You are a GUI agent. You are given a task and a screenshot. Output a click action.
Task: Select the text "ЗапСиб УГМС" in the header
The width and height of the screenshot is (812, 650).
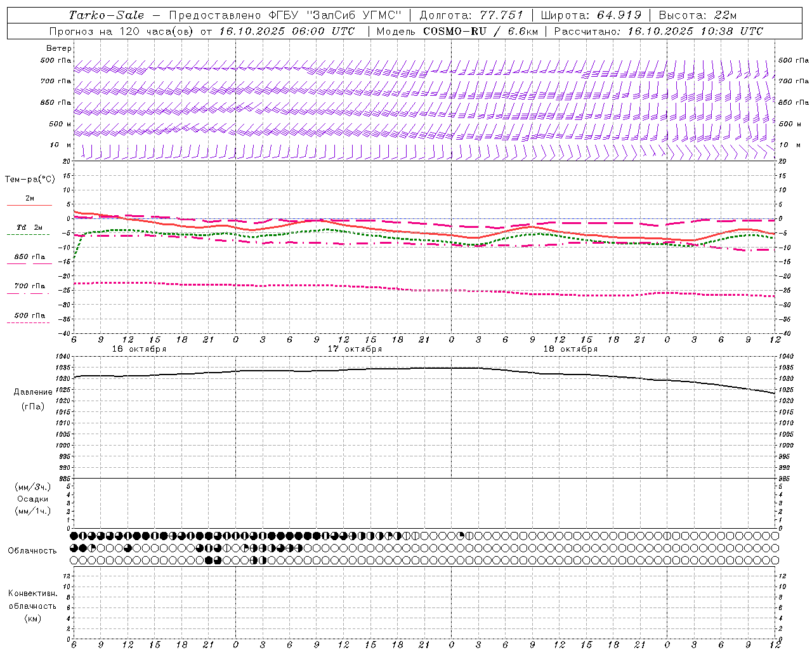[356, 15]
